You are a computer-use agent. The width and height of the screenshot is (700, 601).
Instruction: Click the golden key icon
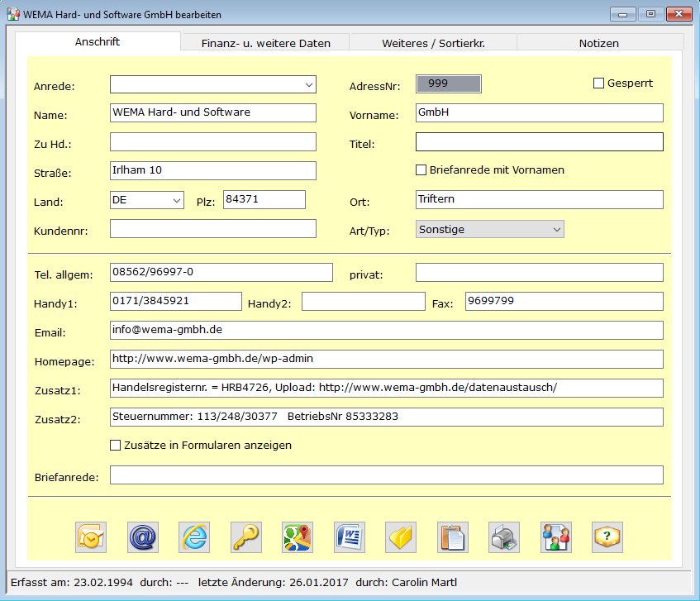pos(245,537)
